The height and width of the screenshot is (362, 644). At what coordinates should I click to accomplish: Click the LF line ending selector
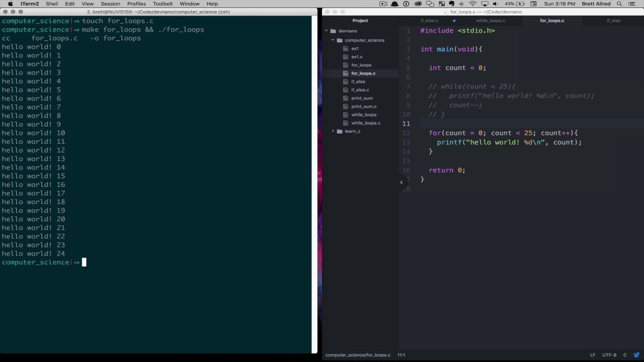(x=593, y=355)
